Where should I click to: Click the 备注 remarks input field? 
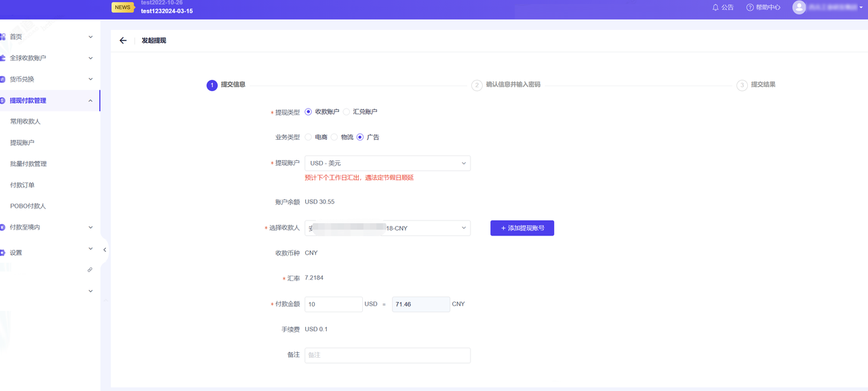387,355
